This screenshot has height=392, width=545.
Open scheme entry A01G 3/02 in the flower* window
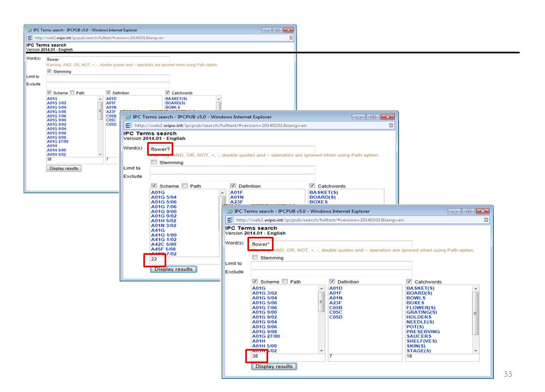[x=264, y=293]
